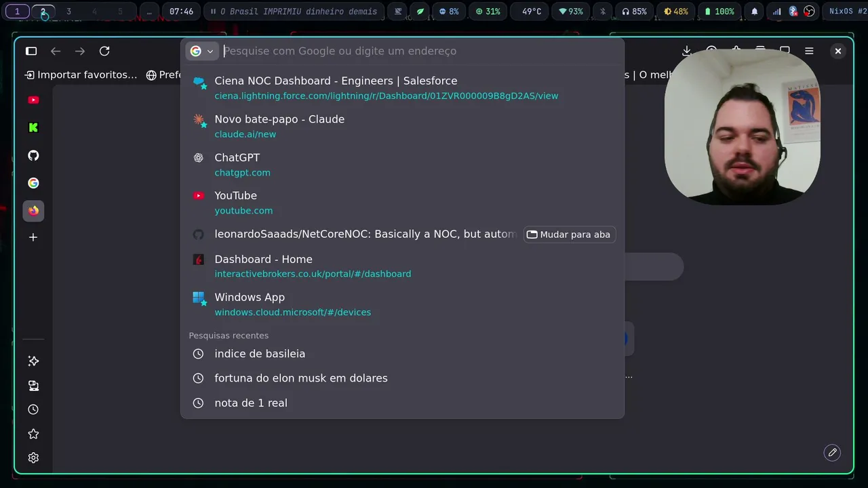Click clock icon beside indice de basileia
This screenshot has width=868, height=488.
pyautogui.click(x=198, y=354)
